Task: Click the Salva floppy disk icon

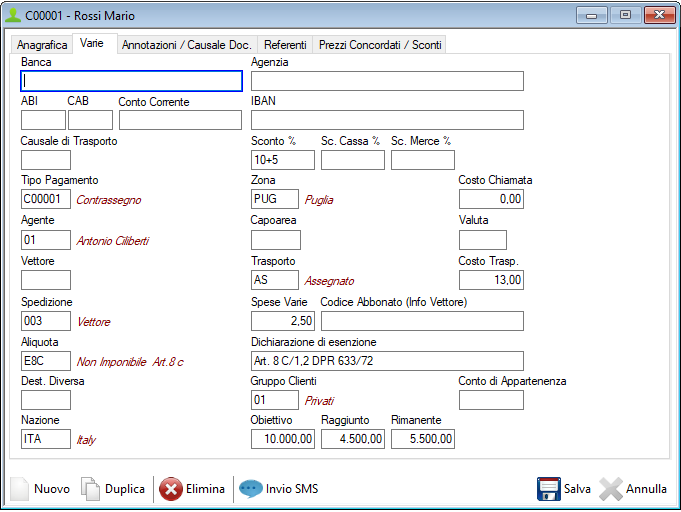Action: click(x=548, y=489)
